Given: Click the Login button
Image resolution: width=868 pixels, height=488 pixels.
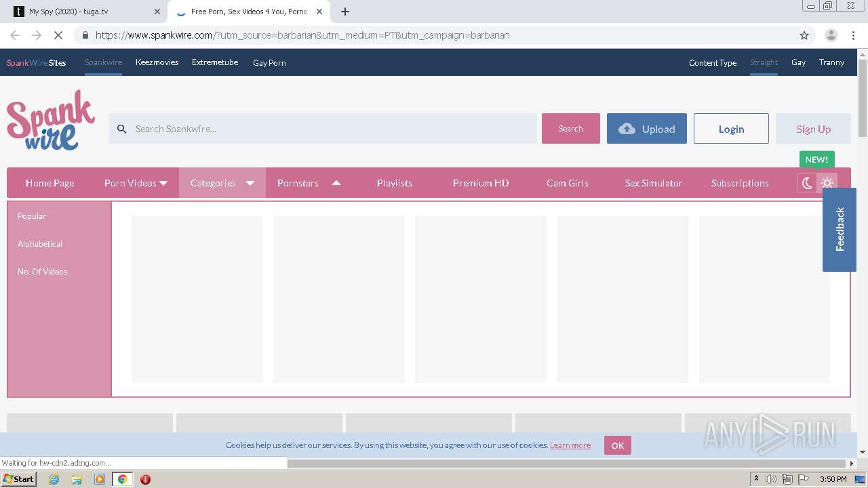Looking at the screenshot, I should [731, 129].
